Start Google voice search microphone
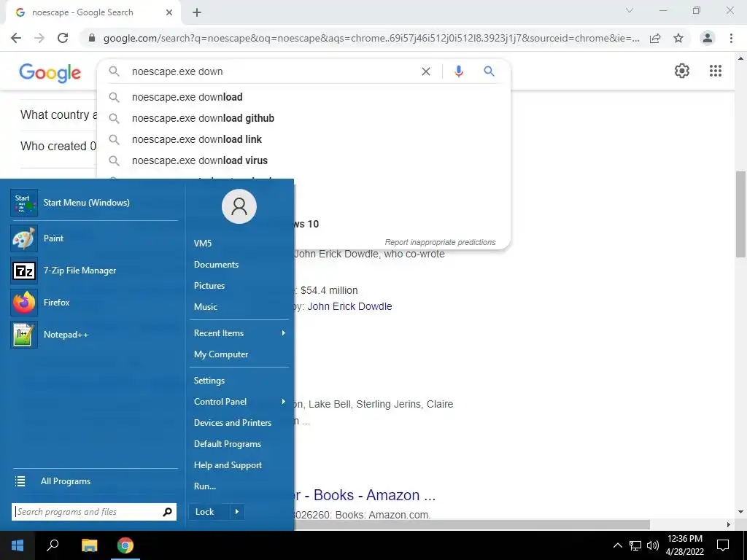The image size is (747, 560). point(458,71)
